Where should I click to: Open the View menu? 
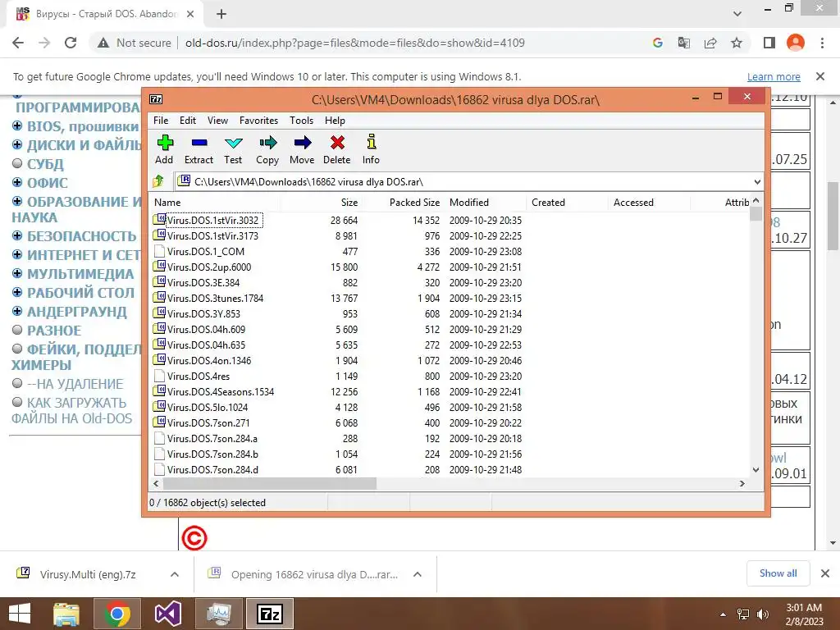pos(217,121)
